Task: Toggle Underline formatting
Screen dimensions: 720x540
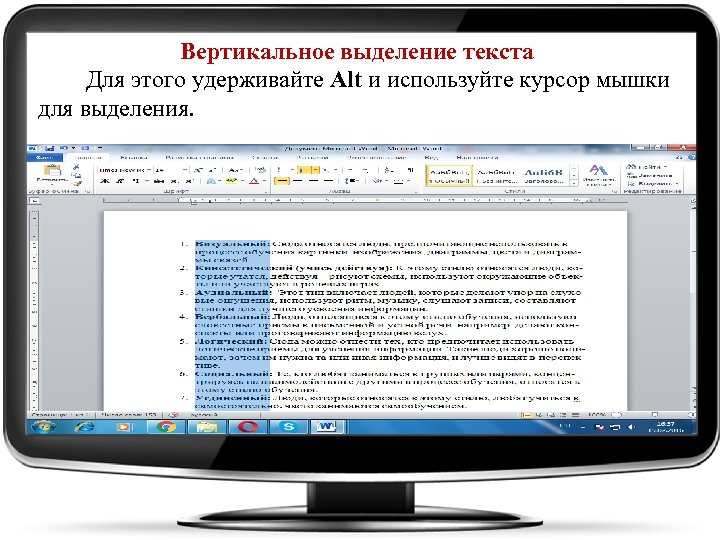Action: coord(135,181)
